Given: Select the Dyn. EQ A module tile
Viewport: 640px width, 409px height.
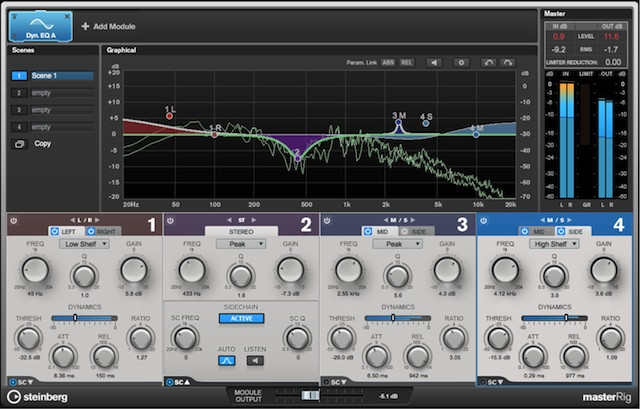Looking at the screenshot, I should (41, 27).
